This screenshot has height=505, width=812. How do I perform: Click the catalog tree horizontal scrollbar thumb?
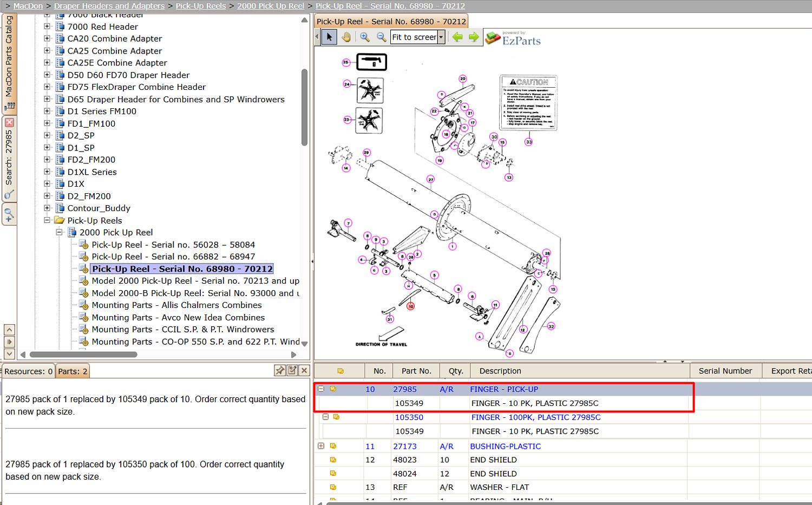click(83, 355)
